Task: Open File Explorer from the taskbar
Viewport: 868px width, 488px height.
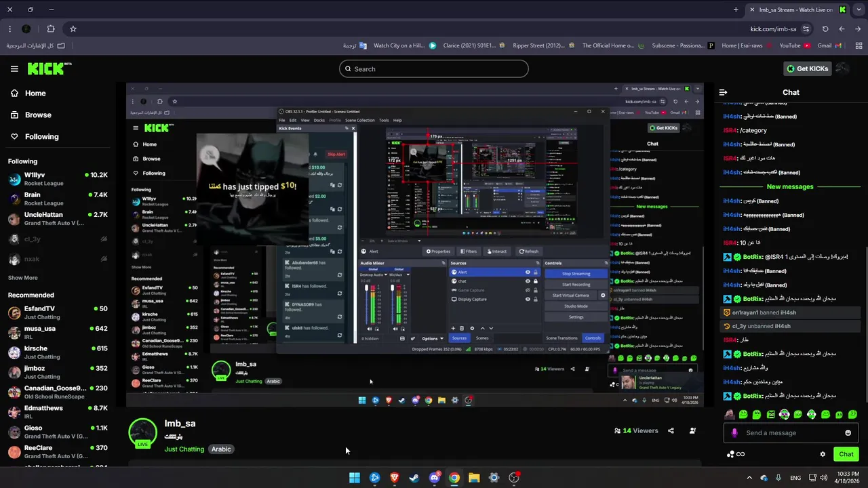Action: [x=474, y=478]
